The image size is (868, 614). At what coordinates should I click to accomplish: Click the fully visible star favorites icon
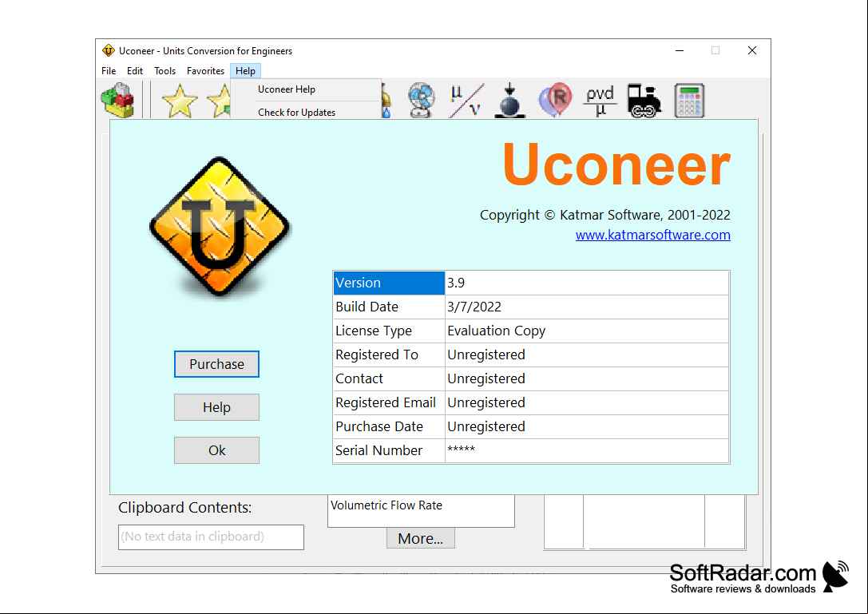(180, 101)
